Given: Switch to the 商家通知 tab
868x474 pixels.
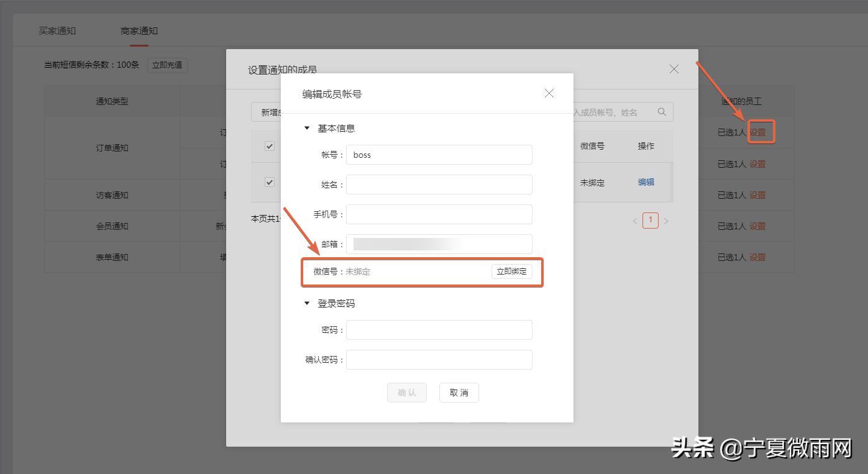Looking at the screenshot, I should (138, 30).
